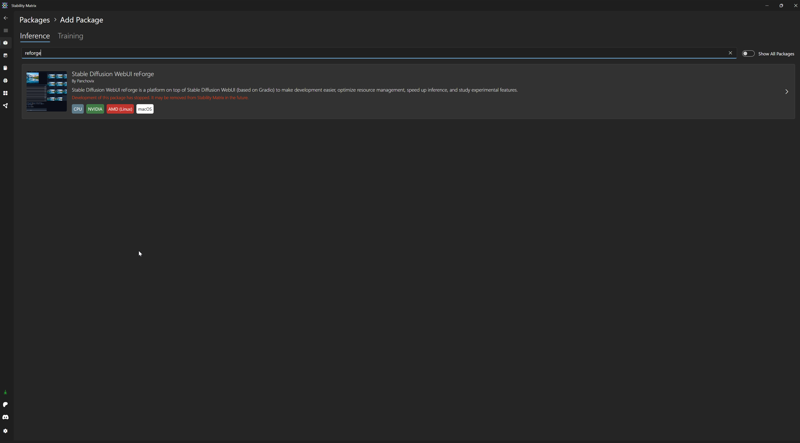Click the AMD (Linux) tag badge

tap(120, 109)
